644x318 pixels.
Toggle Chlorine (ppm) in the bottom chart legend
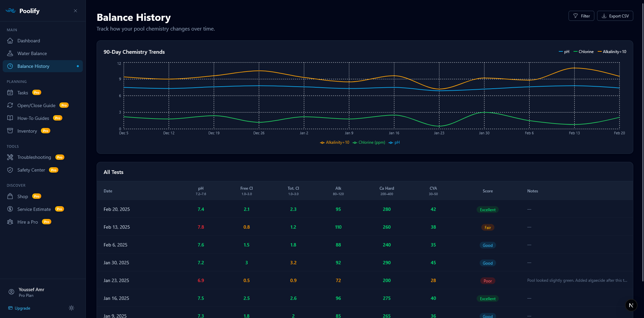point(369,142)
